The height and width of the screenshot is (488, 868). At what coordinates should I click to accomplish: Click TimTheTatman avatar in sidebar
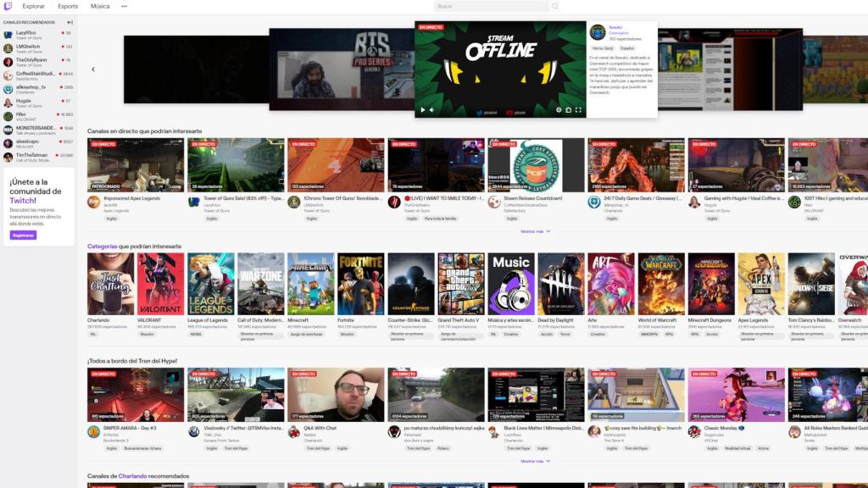(x=8, y=157)
